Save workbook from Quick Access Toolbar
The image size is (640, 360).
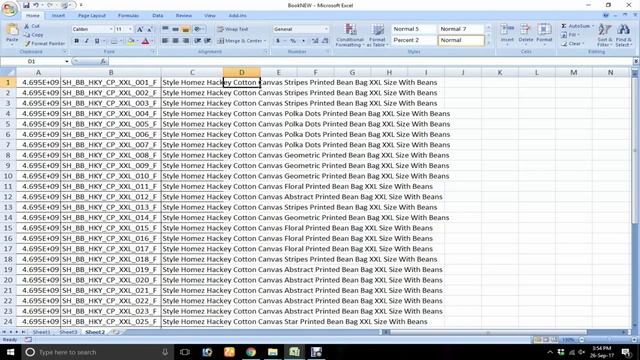(26, 5)
